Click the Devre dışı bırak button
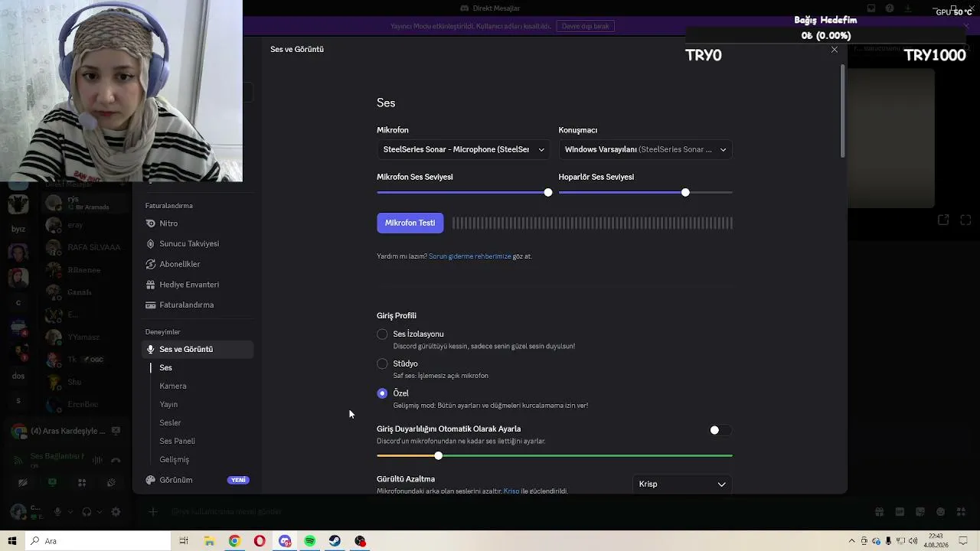 tap(585, 26)
